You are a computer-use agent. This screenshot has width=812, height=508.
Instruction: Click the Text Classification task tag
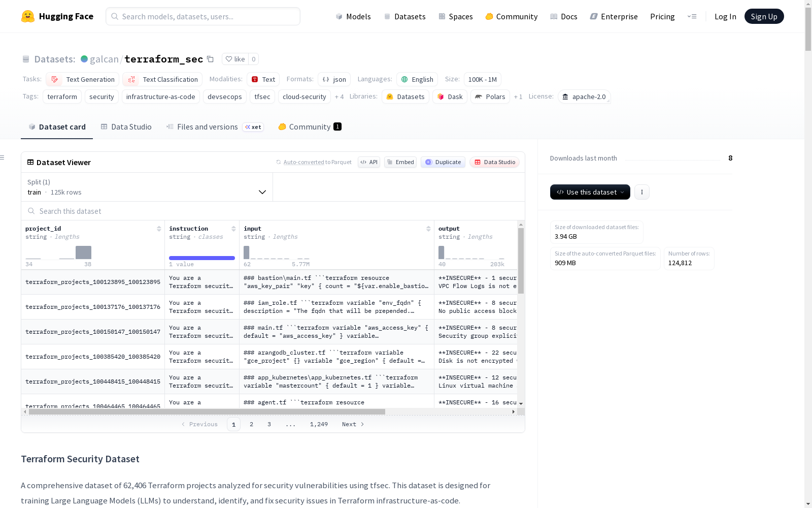(x=162, y=79)
